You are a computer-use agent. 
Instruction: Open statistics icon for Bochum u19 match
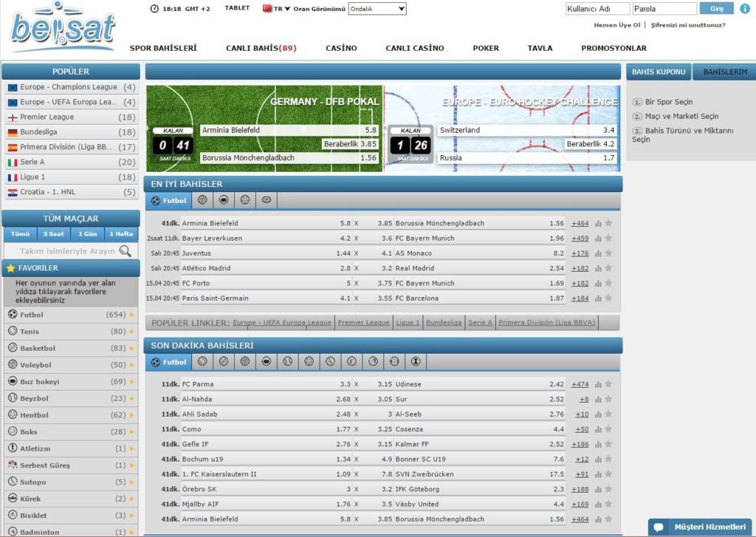(598, 459)
